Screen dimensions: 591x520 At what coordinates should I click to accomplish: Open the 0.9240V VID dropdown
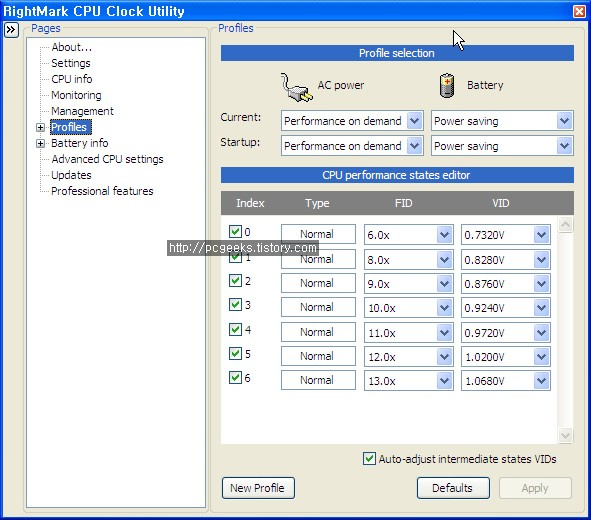tap(542, 308)
